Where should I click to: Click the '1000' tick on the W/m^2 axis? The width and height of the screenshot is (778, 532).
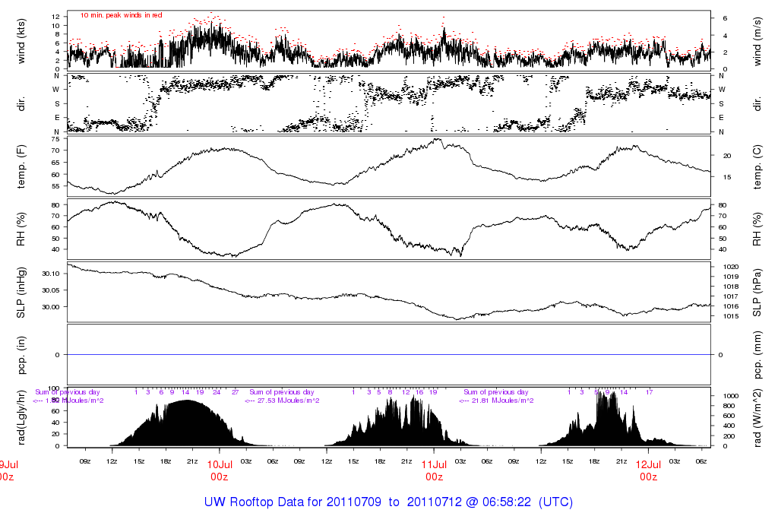[731, 396]
